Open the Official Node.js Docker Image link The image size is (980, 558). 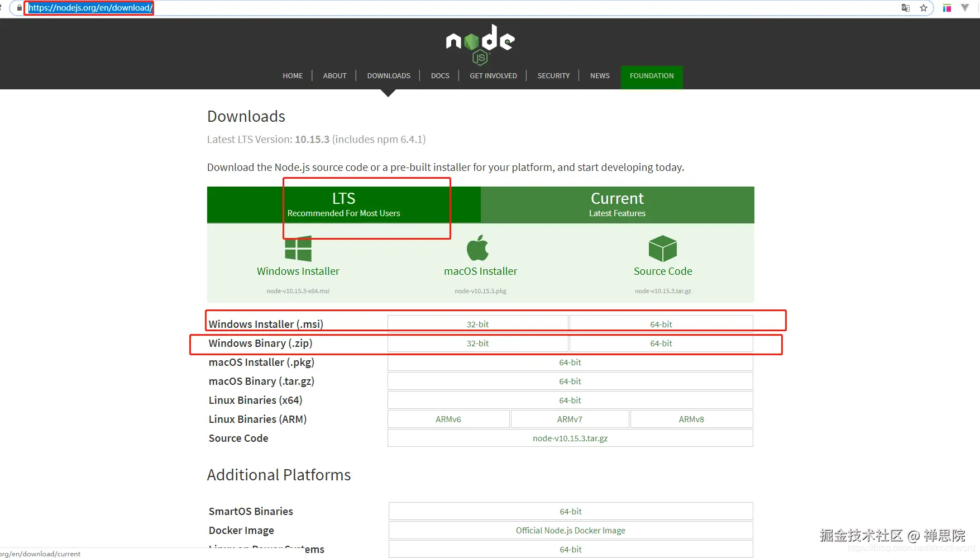pos(571,531)
